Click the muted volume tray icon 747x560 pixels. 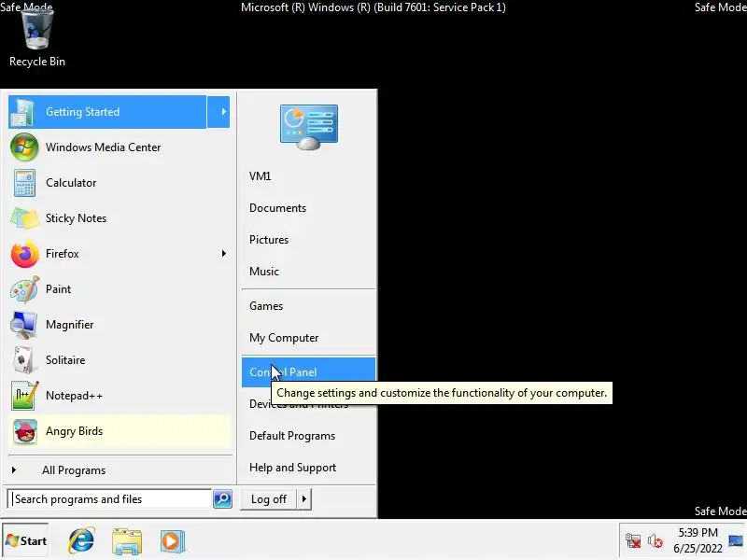(x=655, y=540)
